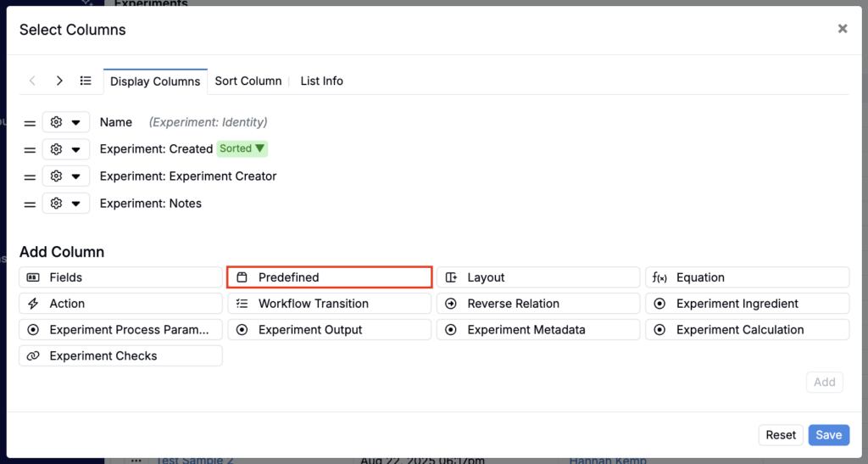The width and height of the screenshot is (868, 464).
Task: Click the Save button
Action: pos(828,435)
